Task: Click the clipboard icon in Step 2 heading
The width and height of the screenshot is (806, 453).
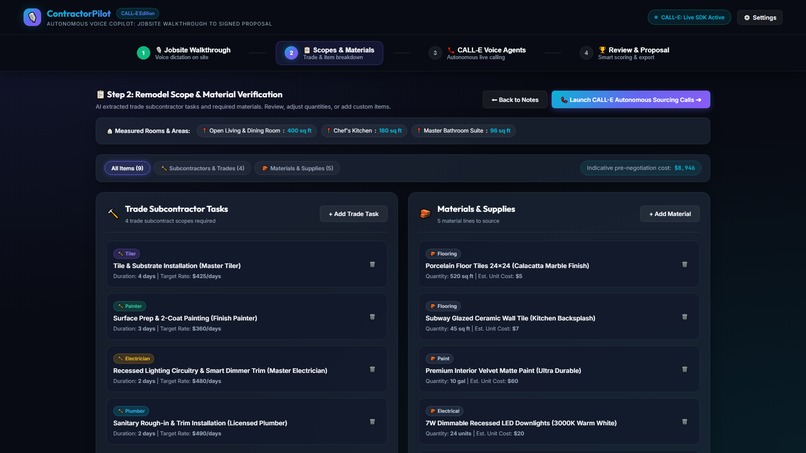Action: pyautogui.click(x=100, y=94)
